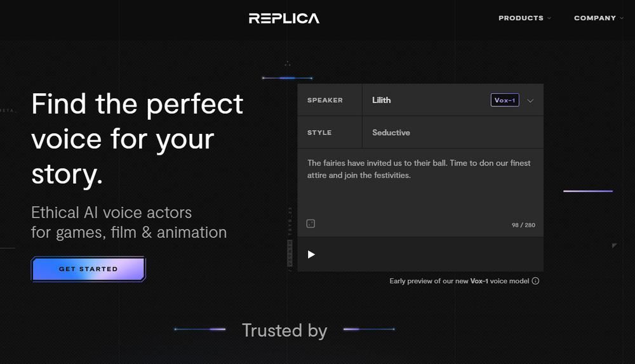Click the Trusted by heading
Viewport: 635px width, 364px height.
[x=284, y=330]
